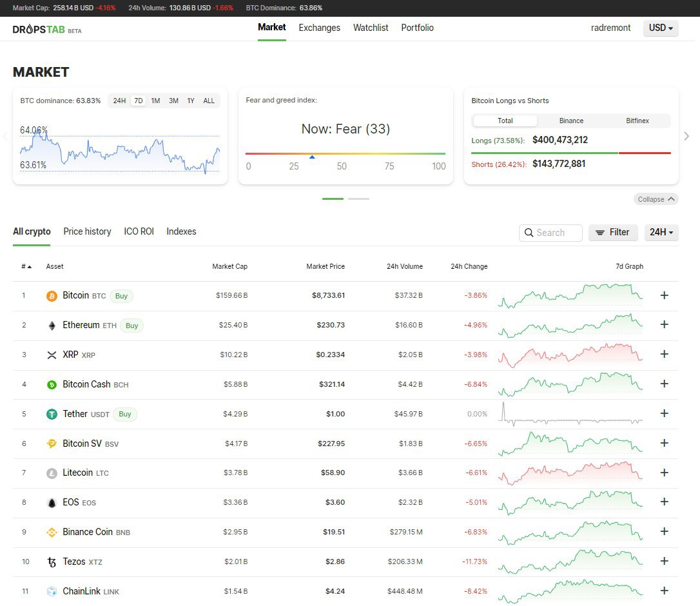Click the search magnifier icon
The height and width of the screenshot is (606, 700).
pos(529,233)
